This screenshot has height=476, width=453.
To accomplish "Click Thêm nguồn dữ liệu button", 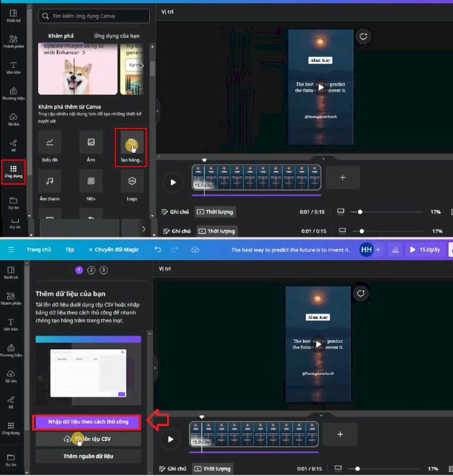I will (x=88, y=456).
